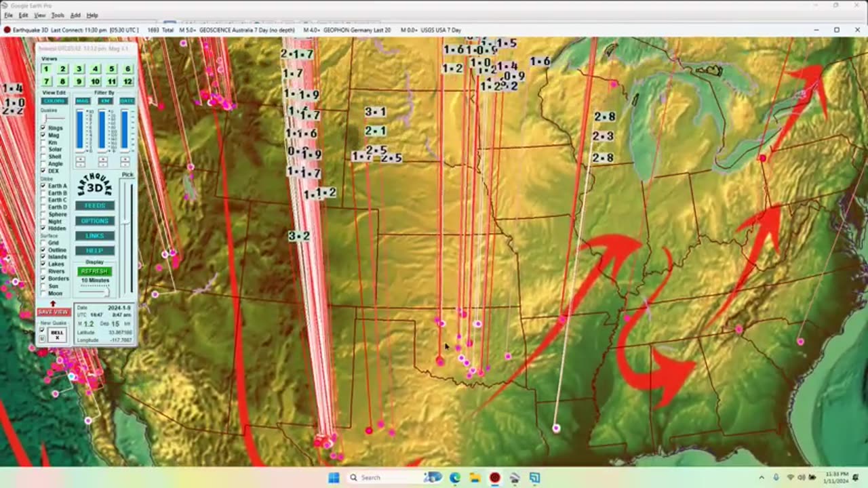Select view preset 12
The height and width of the screenshot is (488, 868).
pos(127,81)
